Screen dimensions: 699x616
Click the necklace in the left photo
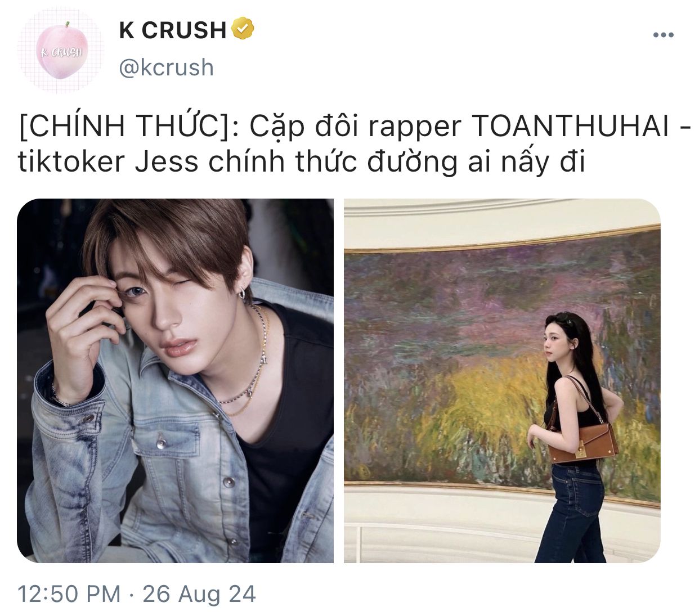[248, 360]
